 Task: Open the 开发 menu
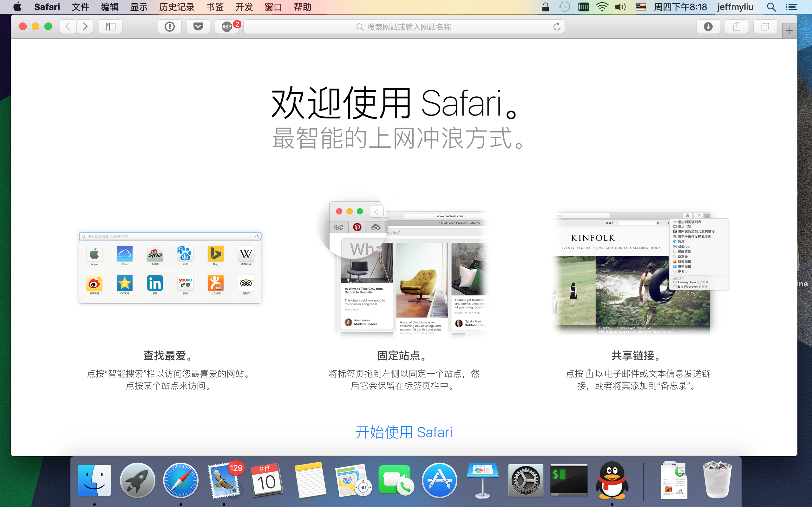point(244,7)
